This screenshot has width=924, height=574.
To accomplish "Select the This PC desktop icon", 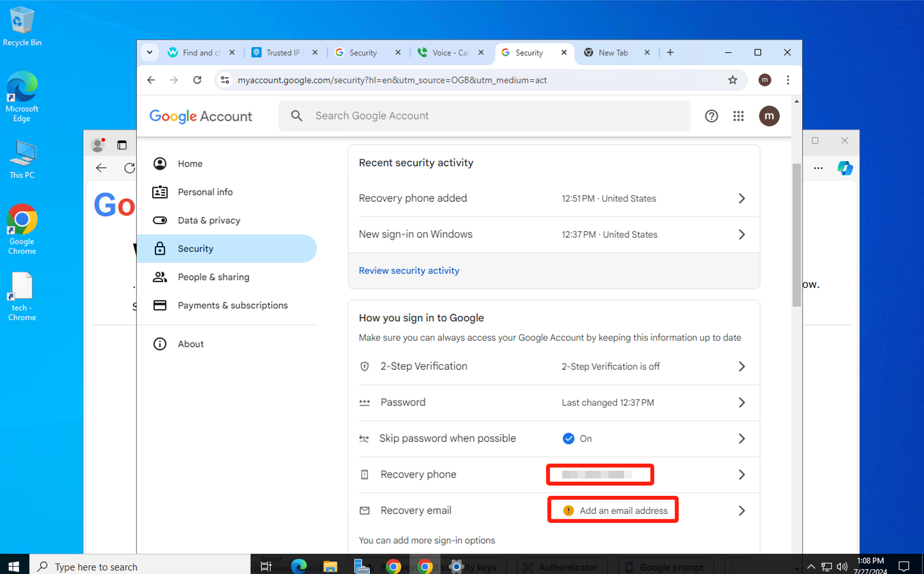I will 22,159.
